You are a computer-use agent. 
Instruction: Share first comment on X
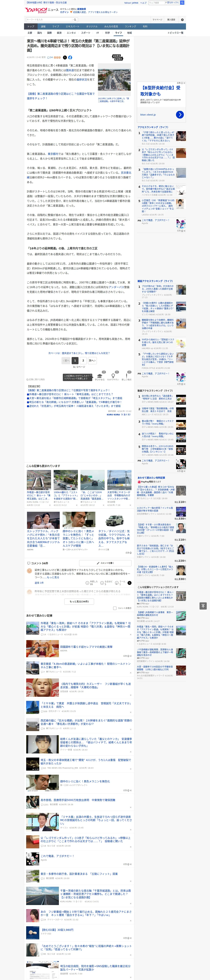129,582
